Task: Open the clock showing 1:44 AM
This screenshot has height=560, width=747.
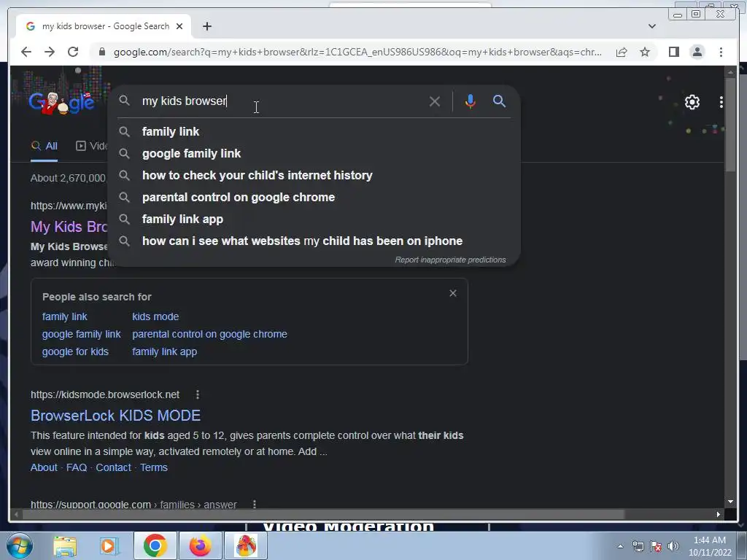Action: (709, 546)
